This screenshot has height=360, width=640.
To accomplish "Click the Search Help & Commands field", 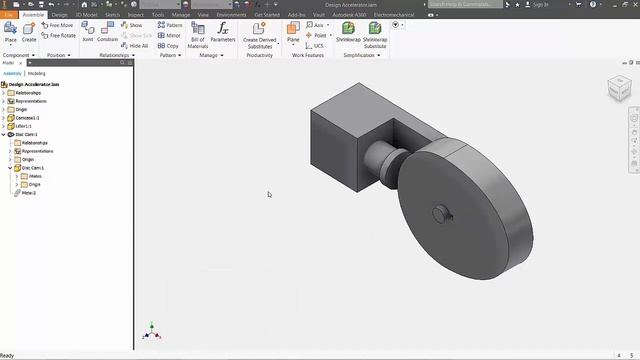I will click(465, 4).
